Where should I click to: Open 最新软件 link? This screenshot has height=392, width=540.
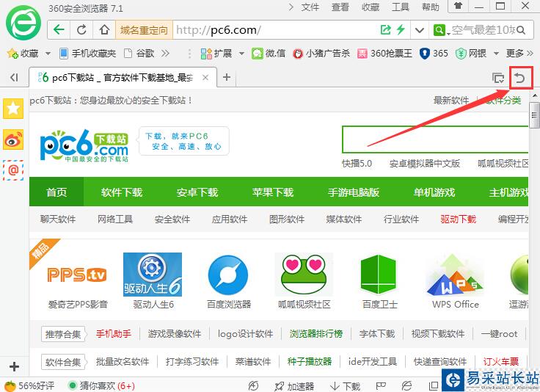coord(451,101)
